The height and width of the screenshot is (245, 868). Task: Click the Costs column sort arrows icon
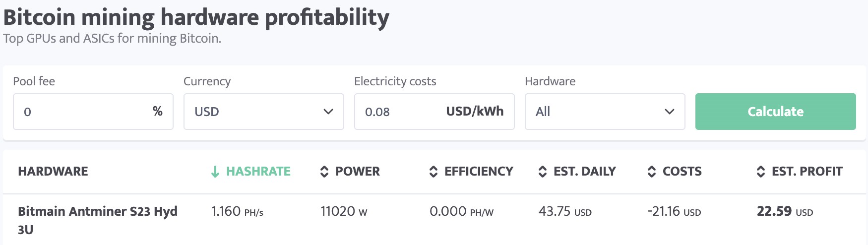coord(652,172)
